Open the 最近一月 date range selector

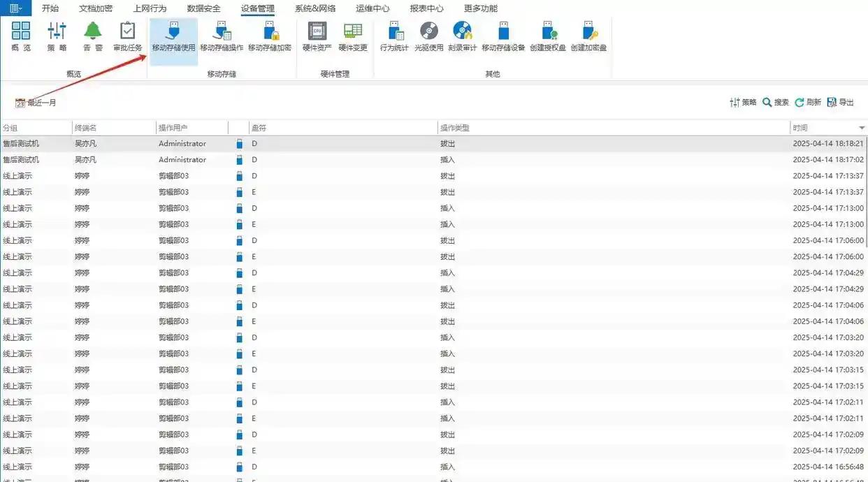[36, 103]
